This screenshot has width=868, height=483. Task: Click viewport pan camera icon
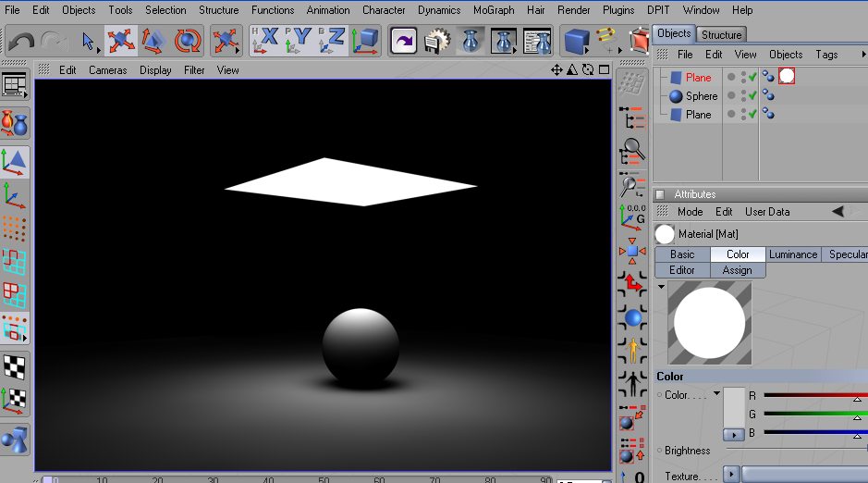[556, 69]
